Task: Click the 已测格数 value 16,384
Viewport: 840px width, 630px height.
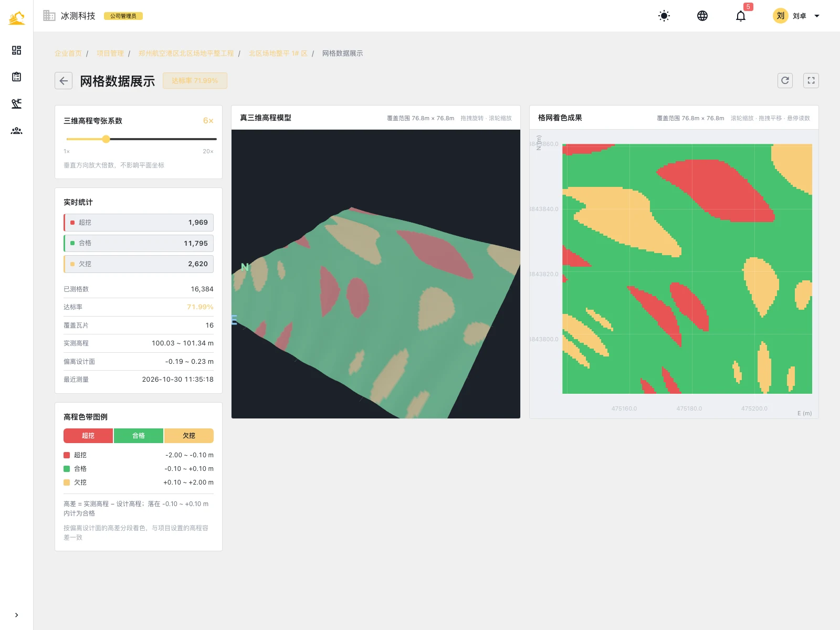Action: pyautogui.click(x=202, y=289)
